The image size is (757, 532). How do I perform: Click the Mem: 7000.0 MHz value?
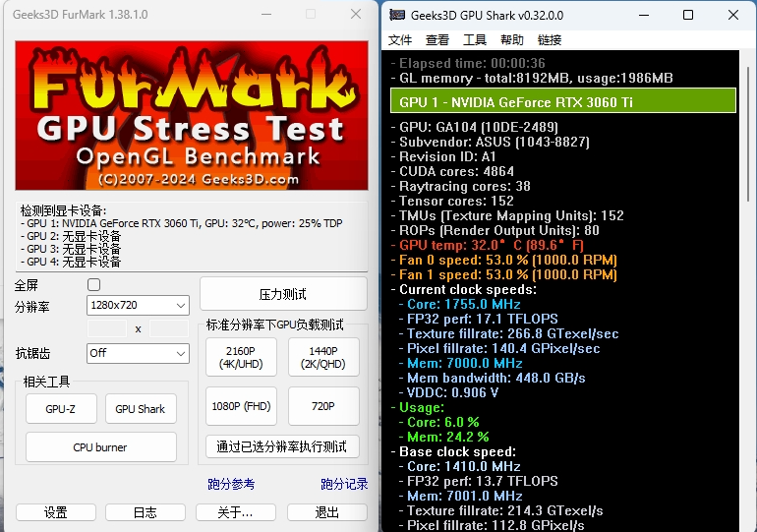click(460, 363)
